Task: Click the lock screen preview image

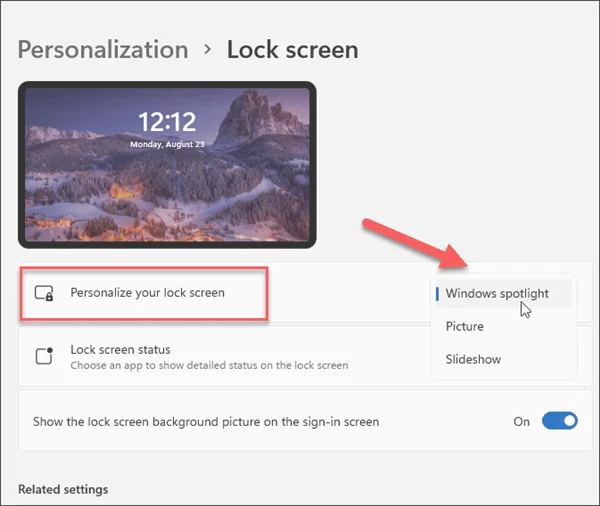Action: click(167, 165)
